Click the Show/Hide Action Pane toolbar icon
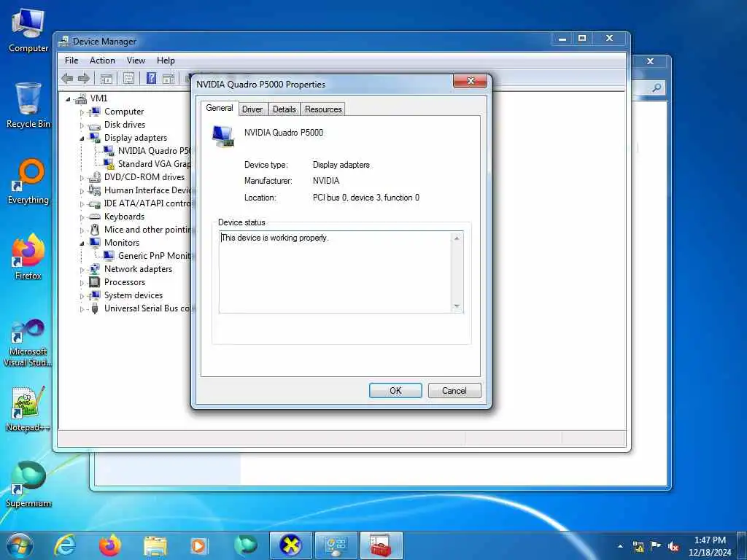The width and height of the screenshot is (747, 560). tap(169, 79)
